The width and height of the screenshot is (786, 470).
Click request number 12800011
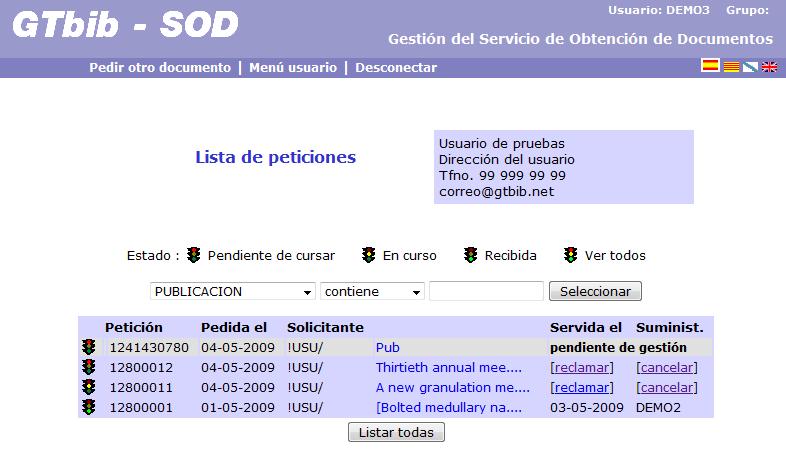pyautogui.click(x=141, y=387)
